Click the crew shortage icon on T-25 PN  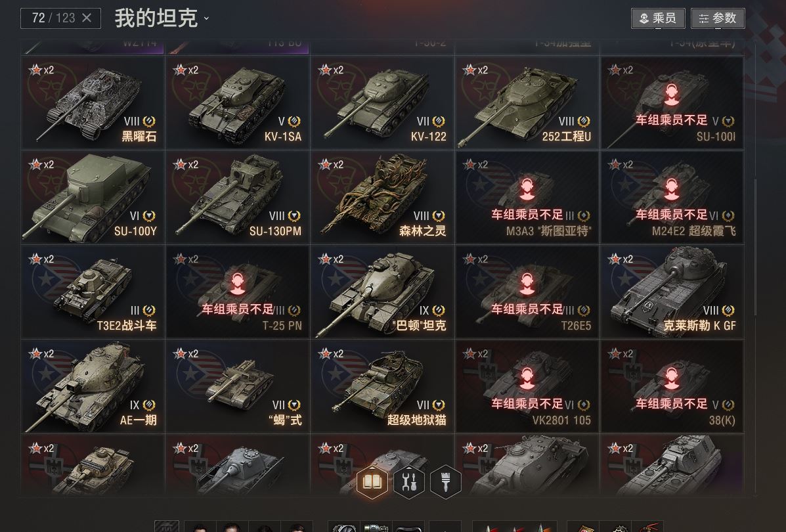coord(238,284)
